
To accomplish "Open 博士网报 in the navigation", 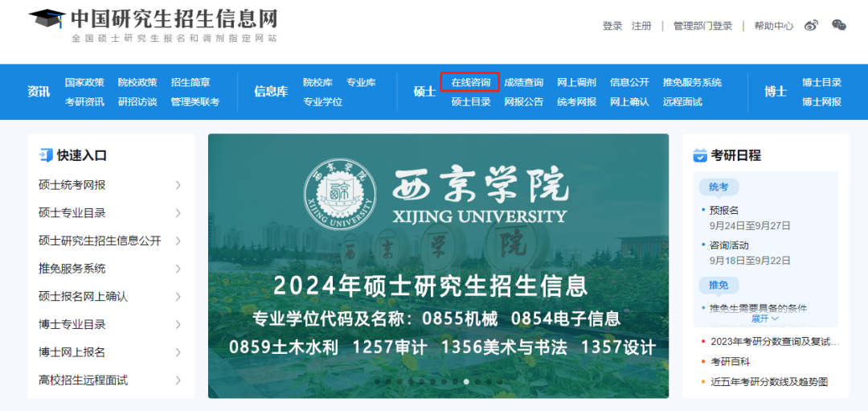I will coord(822,102).
